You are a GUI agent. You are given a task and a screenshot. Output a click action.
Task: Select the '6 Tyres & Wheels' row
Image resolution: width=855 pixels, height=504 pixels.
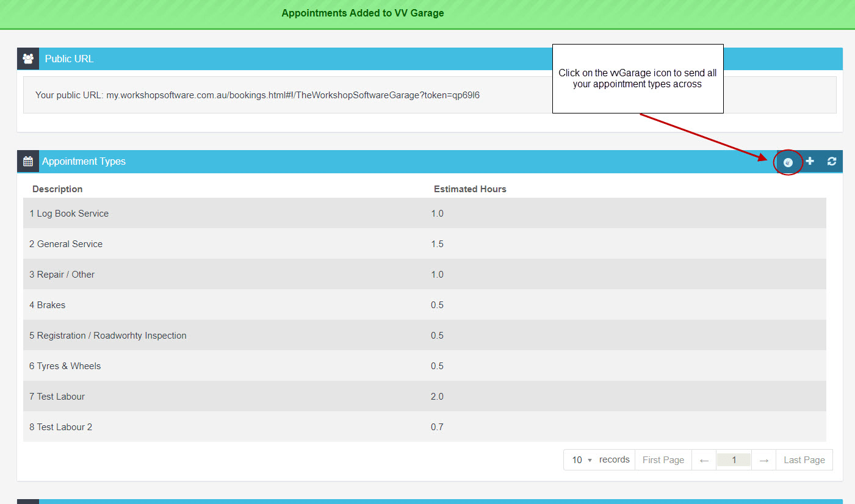pos(425,365)
